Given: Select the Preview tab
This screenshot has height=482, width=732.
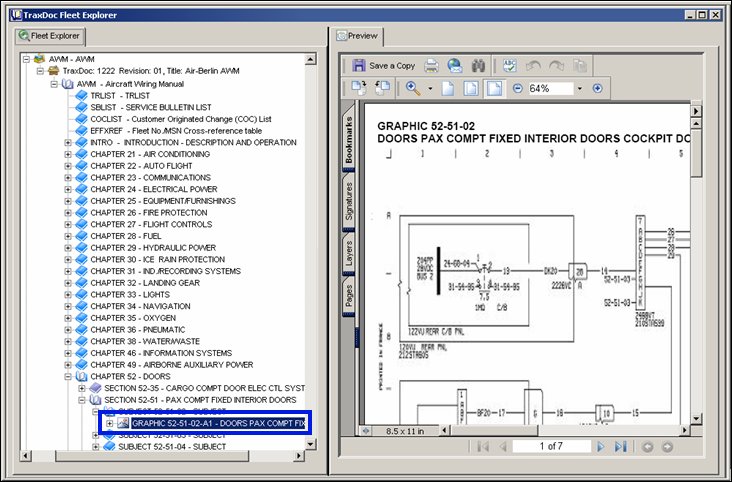Looking at the screenshot, I should tap(358, 36).
